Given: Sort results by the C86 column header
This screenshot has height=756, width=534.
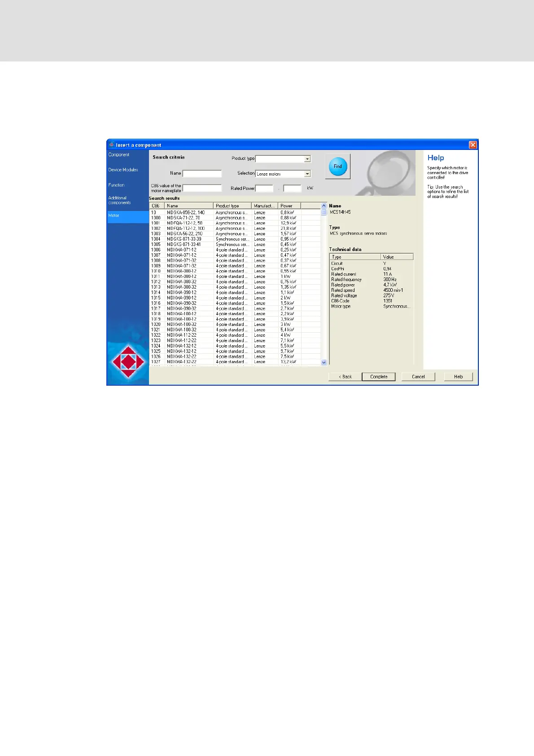Looking at the screenshot, I should coord(157,206).
